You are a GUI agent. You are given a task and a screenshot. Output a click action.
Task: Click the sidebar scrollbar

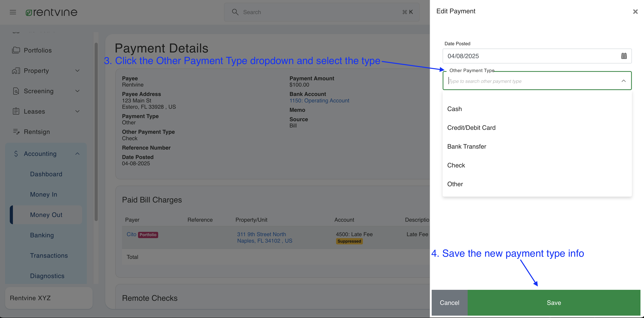pos(96,131)
